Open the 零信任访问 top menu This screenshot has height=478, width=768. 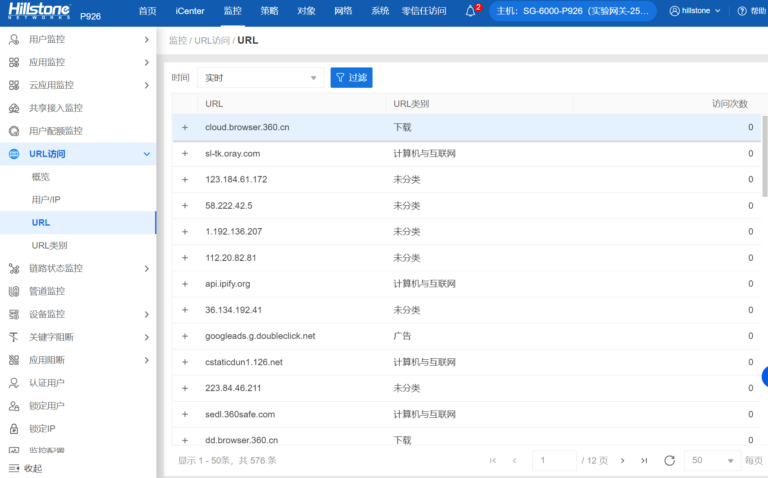pyautogui.click(x=424, y=11)
